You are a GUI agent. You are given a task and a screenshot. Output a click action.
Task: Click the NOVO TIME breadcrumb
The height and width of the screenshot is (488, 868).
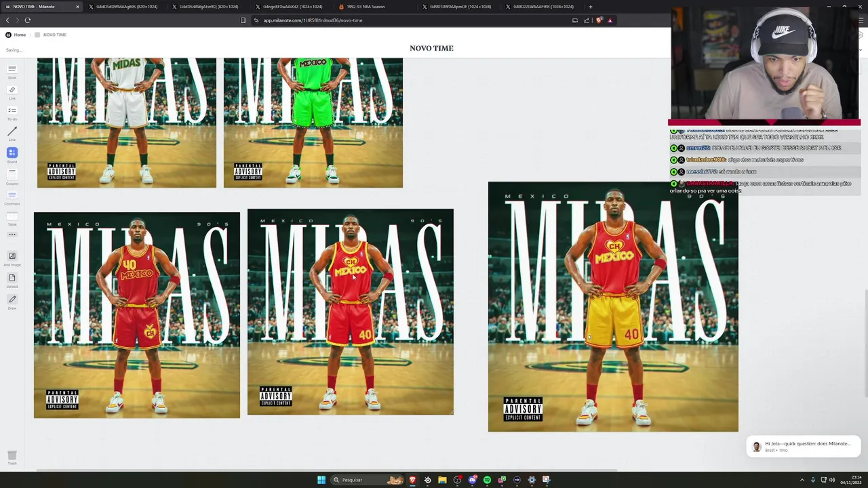[50, 35]
